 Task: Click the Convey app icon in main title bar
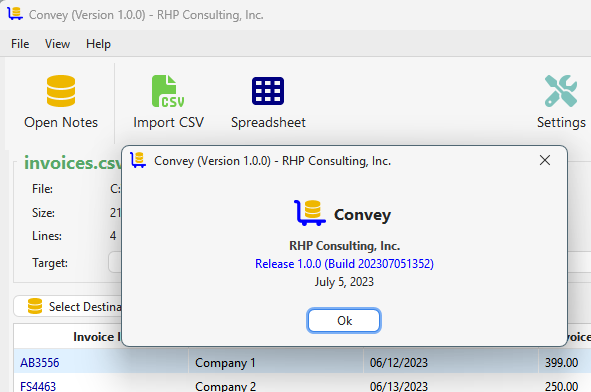click(15, 14)
